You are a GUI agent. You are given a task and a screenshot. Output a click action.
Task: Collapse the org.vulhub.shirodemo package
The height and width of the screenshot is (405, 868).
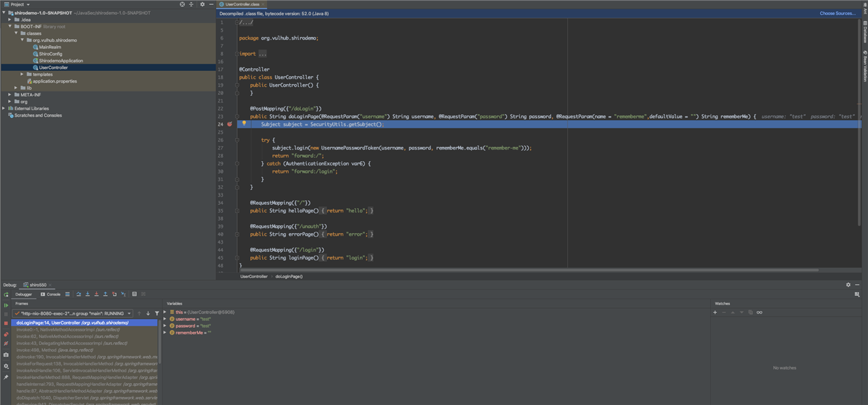(x=22, y=40)
